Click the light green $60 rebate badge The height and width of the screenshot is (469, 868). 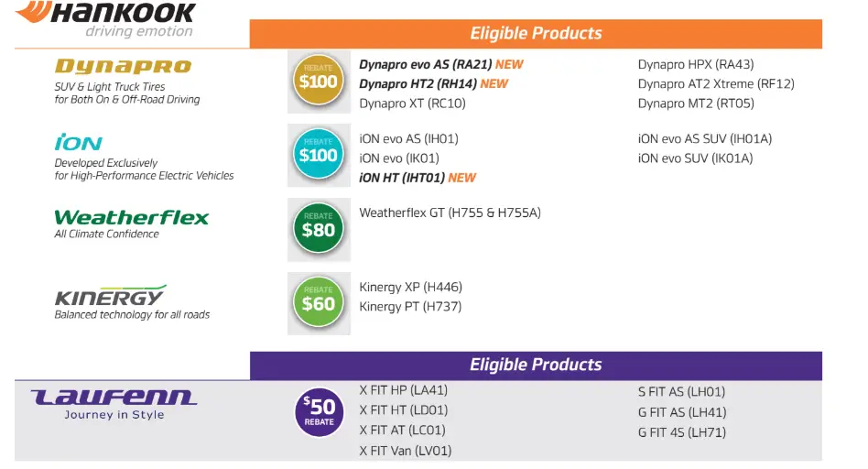(319, 303)
